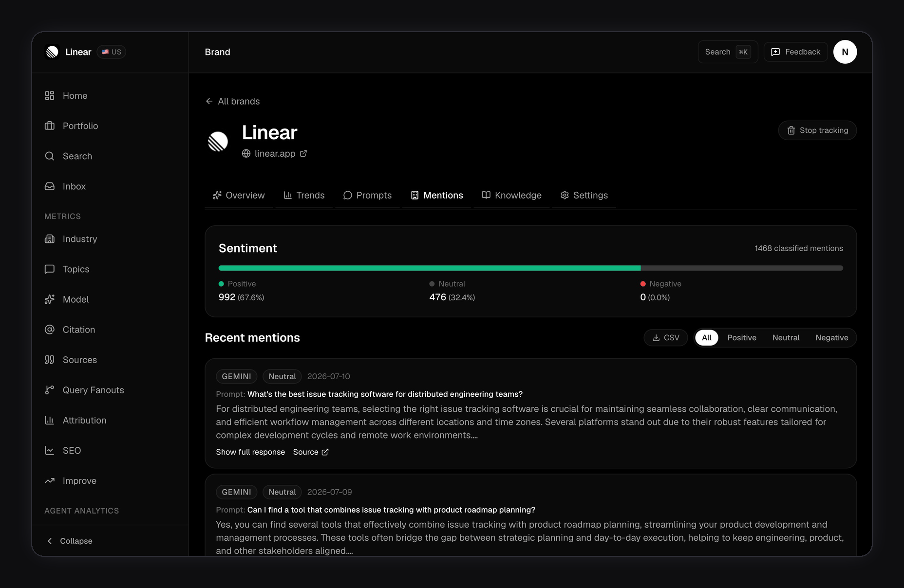
Task: Click the Neutral badge on the 2026-07-10 mention
Action: 282,376
